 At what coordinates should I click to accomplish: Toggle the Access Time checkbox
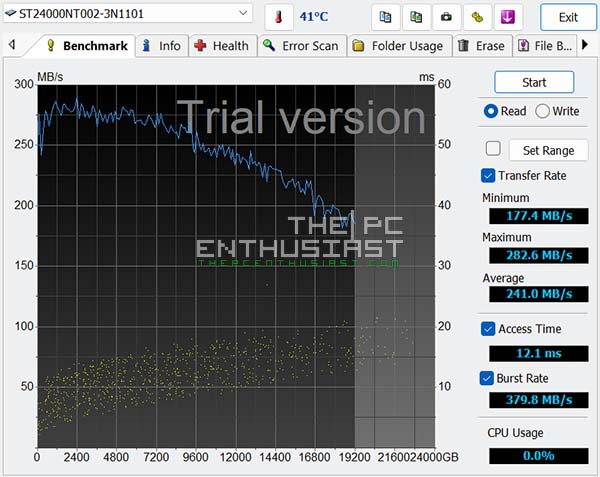coord(488,329)
